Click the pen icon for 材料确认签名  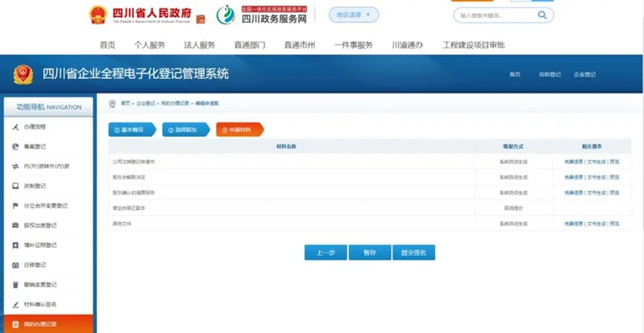tap(15, 305)
